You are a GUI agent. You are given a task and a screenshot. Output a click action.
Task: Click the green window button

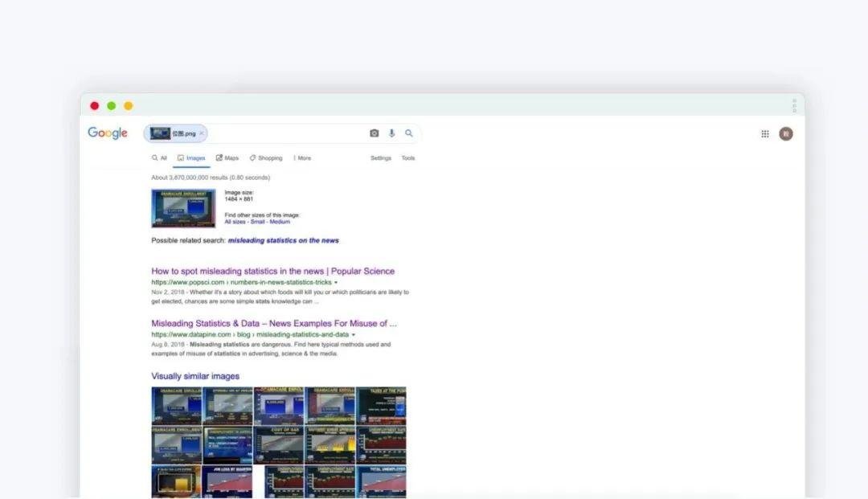click(x=111, y=105)
